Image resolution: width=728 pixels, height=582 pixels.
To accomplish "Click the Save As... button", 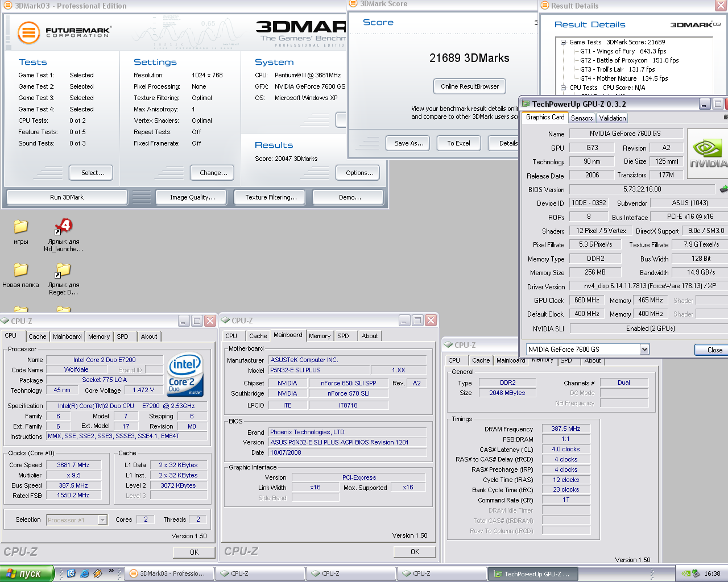I will click(409, 143).
